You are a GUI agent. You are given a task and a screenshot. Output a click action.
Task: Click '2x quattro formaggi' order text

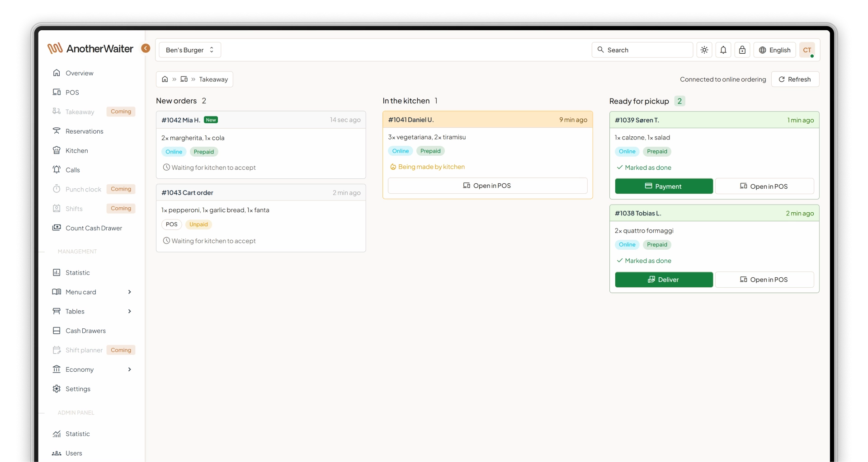[644, 231]
